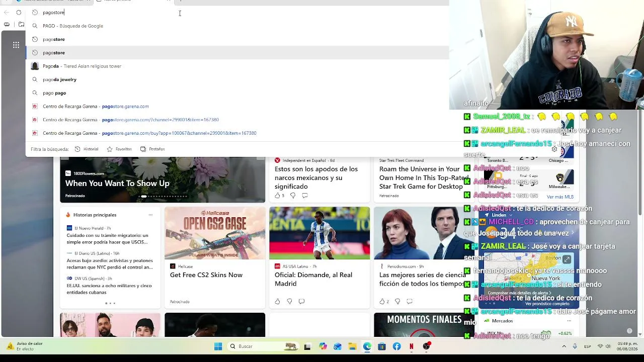Dislike the narcos mexicanos article
Viewport: 644px width, 362px height.
point(293,196)
